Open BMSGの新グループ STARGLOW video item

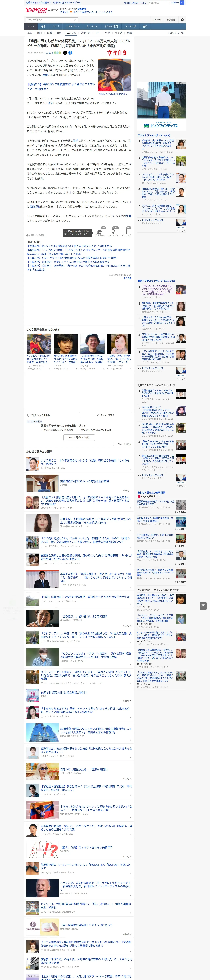[x=158, y=411]
